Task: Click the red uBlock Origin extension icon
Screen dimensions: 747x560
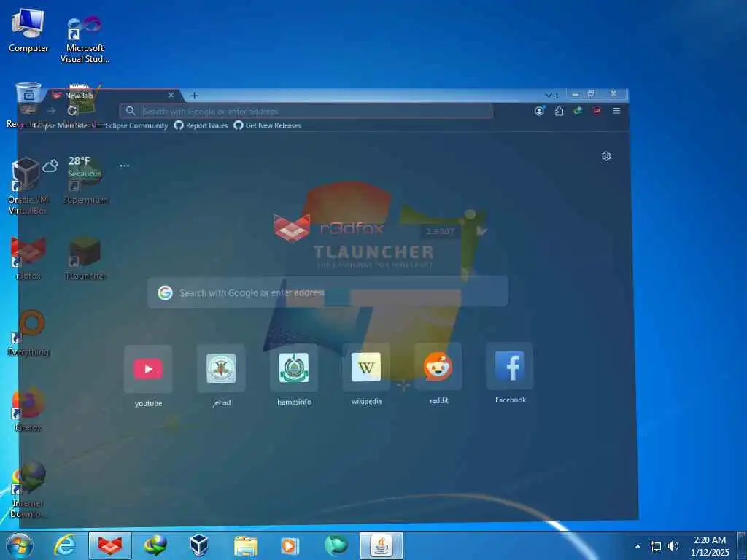Action: click(x=597, y=111)
